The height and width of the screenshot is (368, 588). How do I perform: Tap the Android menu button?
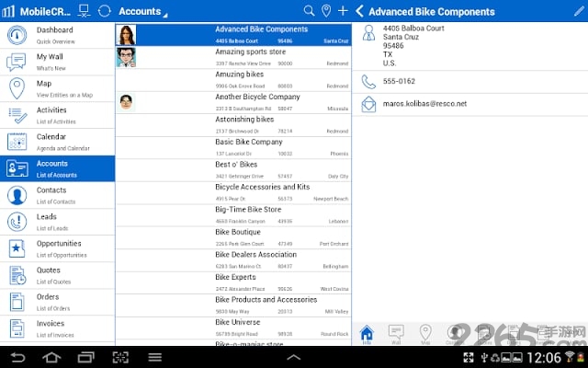tap(155, 357)
